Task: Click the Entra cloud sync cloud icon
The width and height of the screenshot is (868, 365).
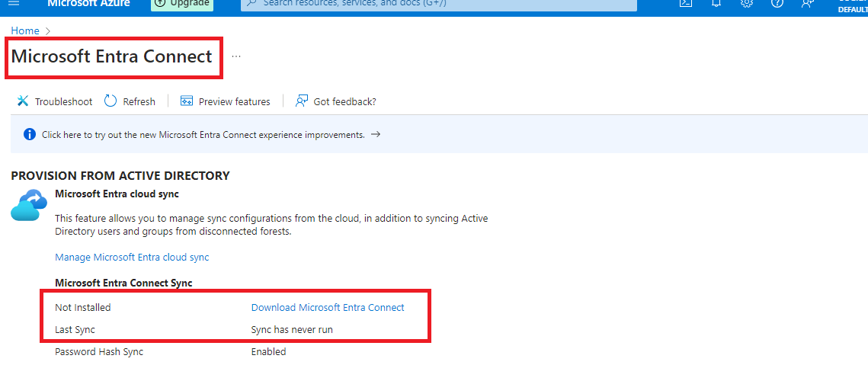Action: coord(29,205)
